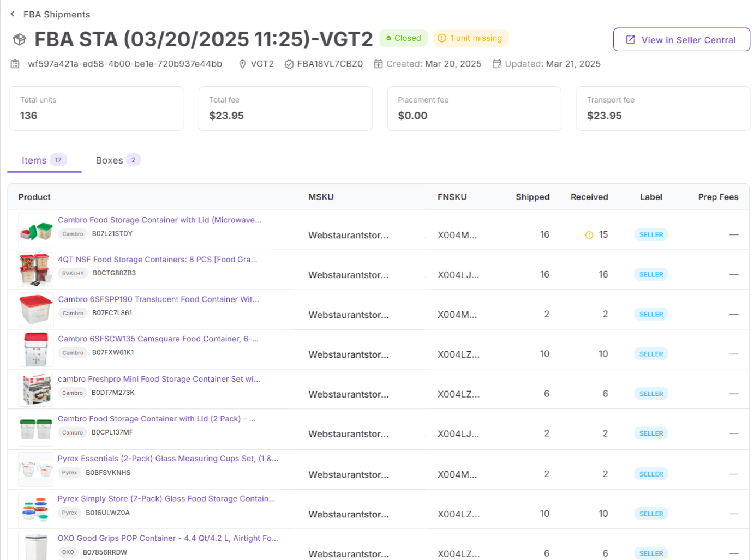Click the Cambro 6SFSPP190 container thumbnail

coord(36,309)
